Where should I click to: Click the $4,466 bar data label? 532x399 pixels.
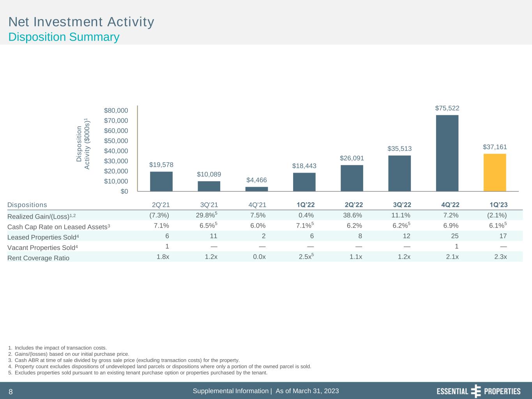pos(256,180)
